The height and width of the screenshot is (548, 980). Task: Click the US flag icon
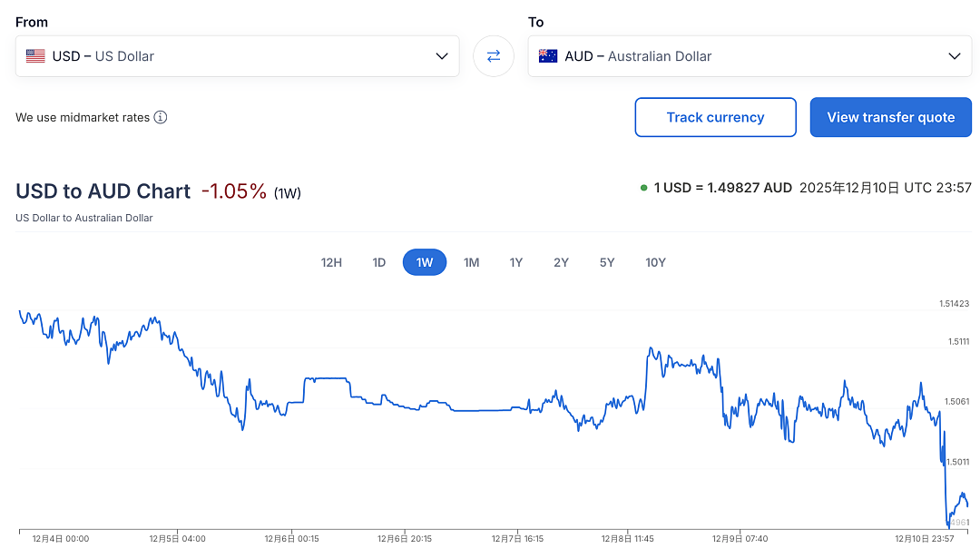pyautogui.click(x=35, y=56)
